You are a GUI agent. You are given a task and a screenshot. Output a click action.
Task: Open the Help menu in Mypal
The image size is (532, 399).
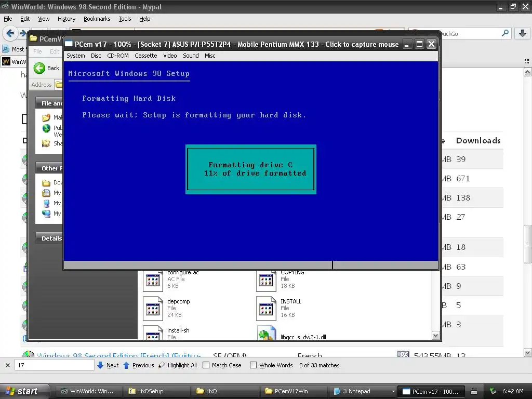coord(144,19)
